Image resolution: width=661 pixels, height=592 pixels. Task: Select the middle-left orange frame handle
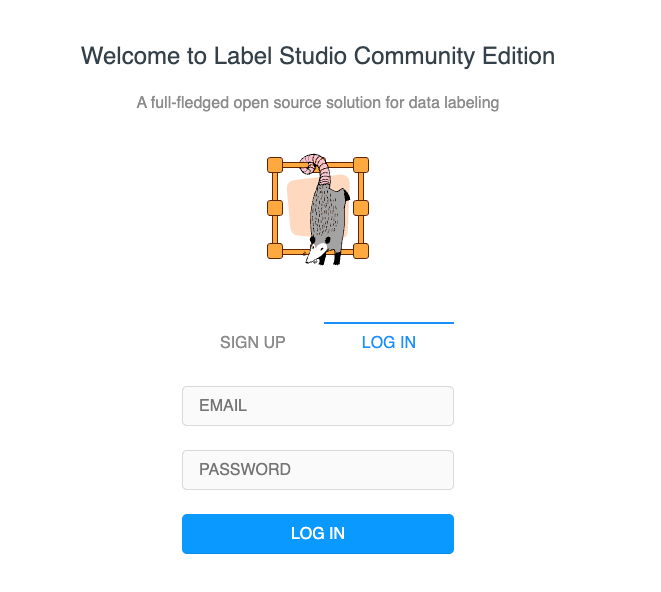[x=275, y=208]
